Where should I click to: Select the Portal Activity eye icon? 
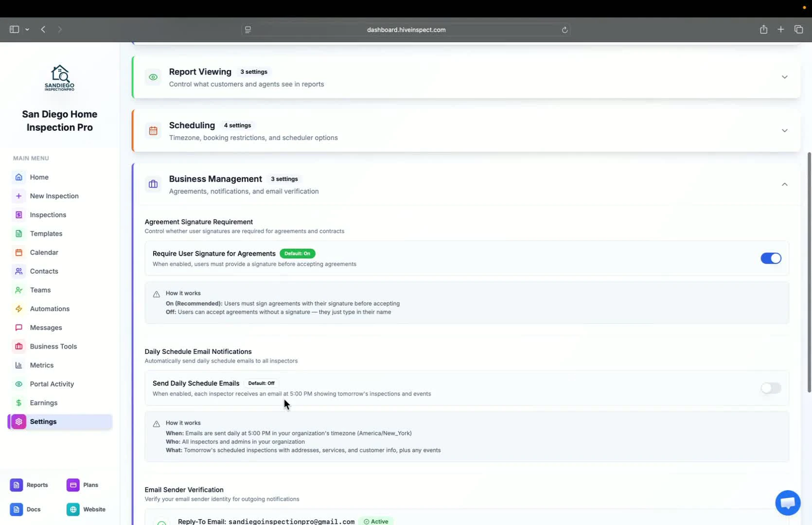click(x=18, y=384)
